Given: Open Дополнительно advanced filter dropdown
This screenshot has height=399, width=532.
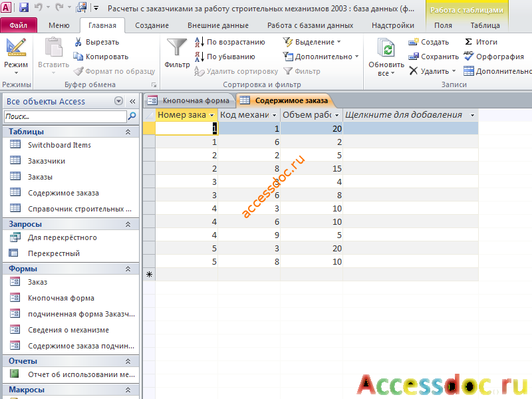Looking at the screenshot, I should click(321, 57).
